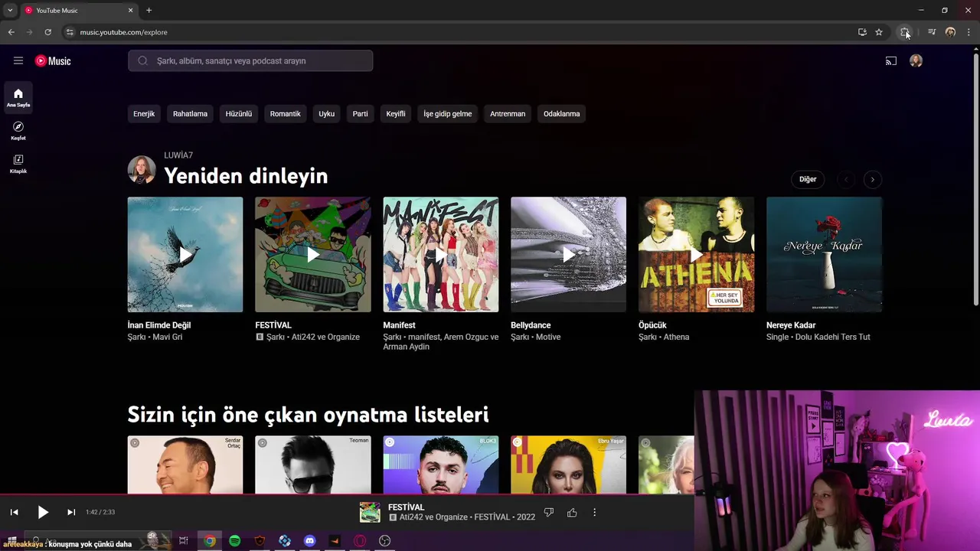Select the Hüzünlü mood chip

click(239, 113)
